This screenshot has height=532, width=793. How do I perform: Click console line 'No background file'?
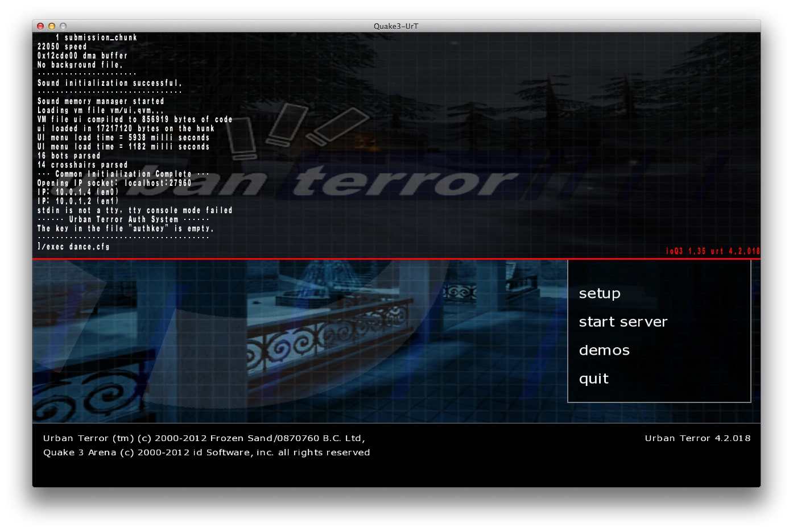tap(80, 65)
